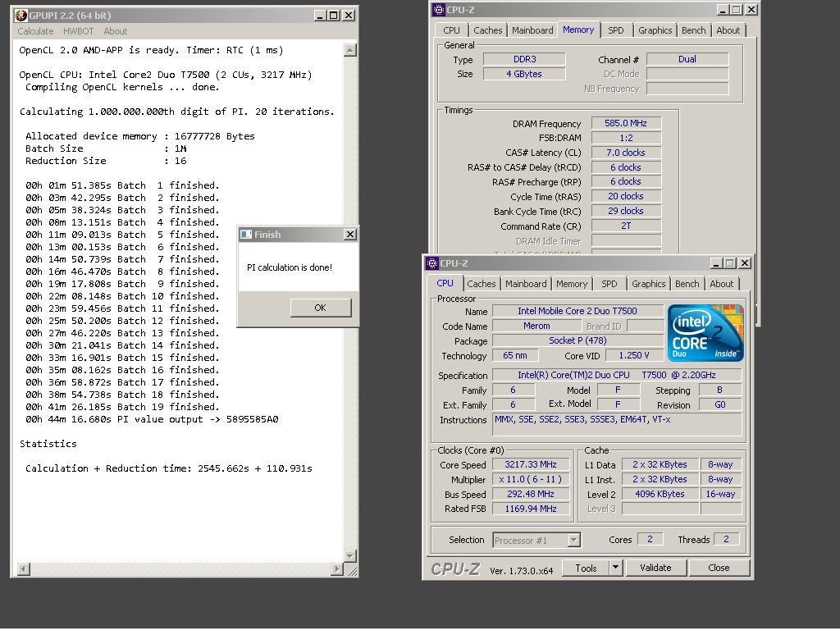Close the Finish dialog
The width and height of the screenshot is (840, 630).
[x=349, y=234]
